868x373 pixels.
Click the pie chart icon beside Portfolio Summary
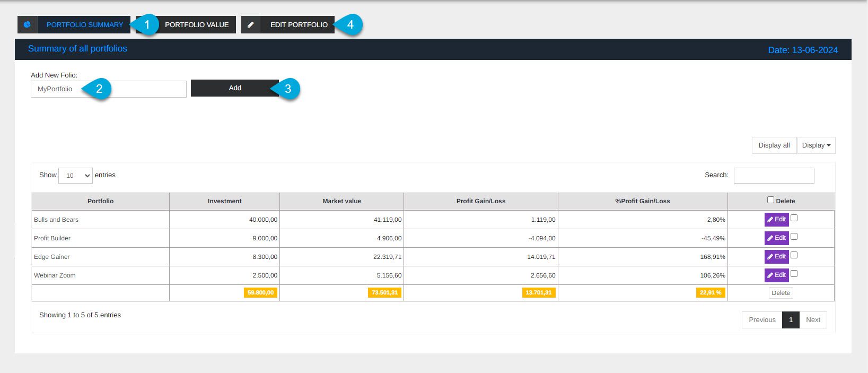pyautogui.click(x=27, y=25)
